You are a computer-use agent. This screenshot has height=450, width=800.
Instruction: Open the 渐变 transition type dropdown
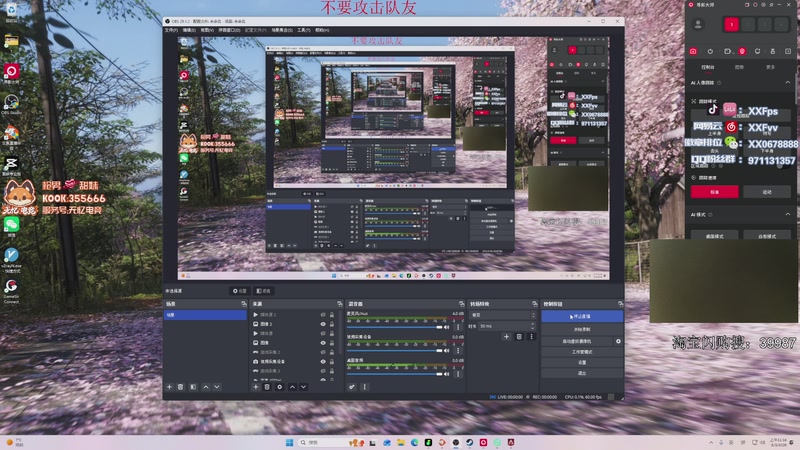point(503,315)
